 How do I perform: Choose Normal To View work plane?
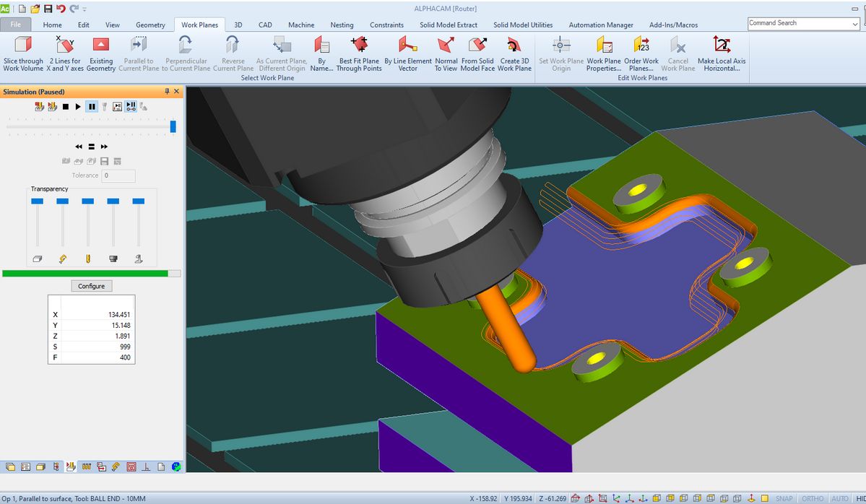click(446, 45)
